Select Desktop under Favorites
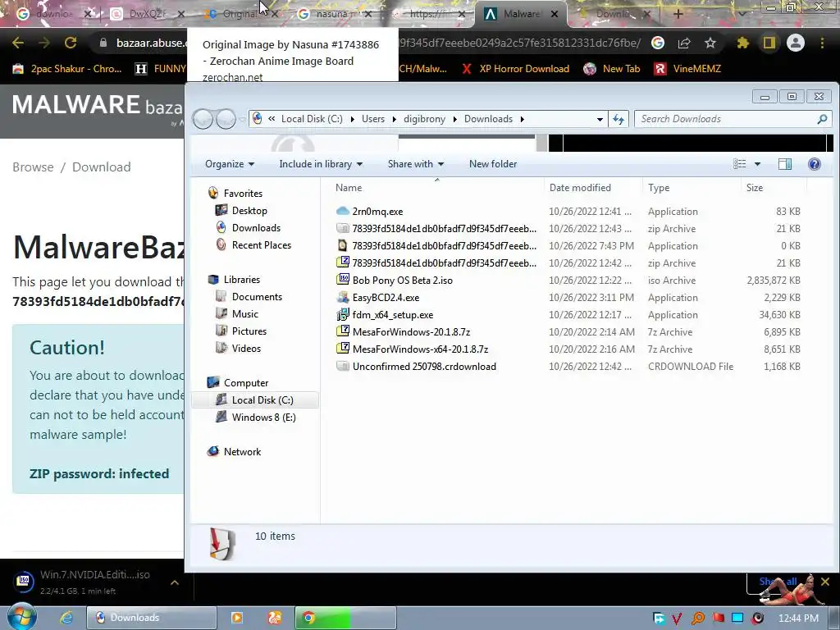 tap(249, 211)
